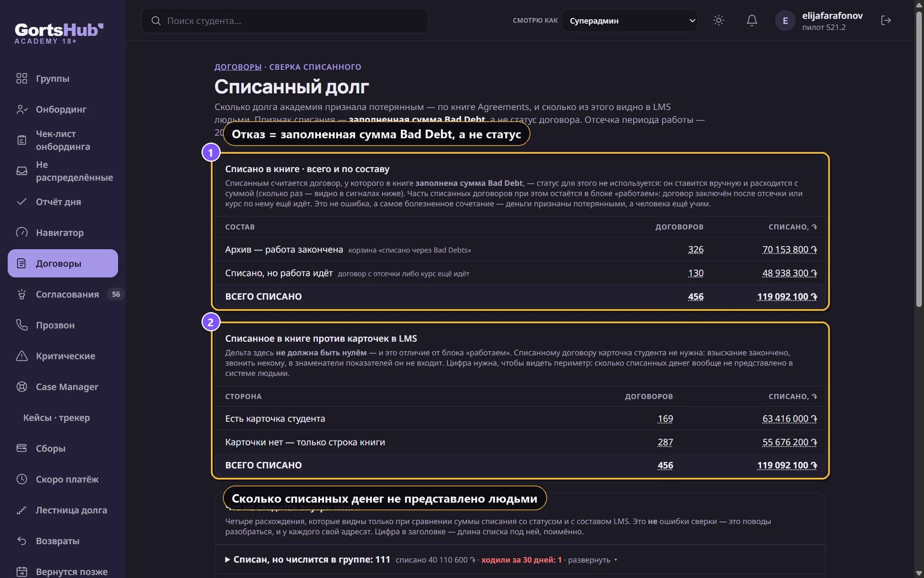
Task: Open the Смотрю как Суперадмин dropdown
Action: point(629,21)
